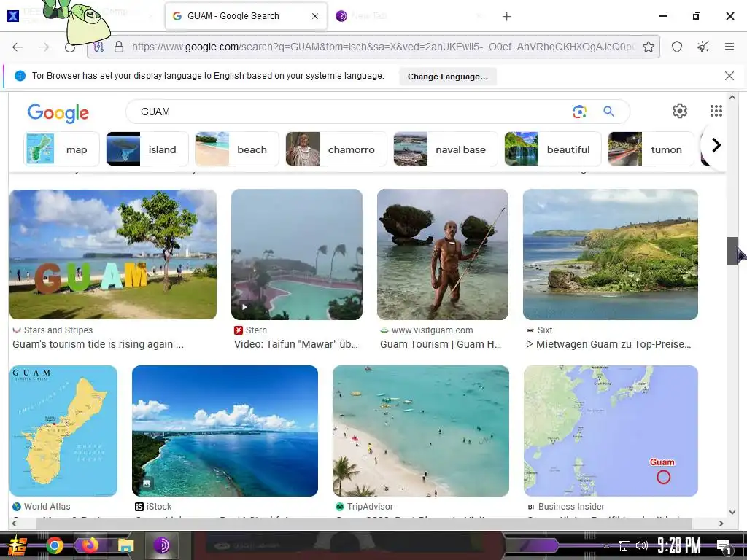Open the network icon in system tray
747x560 pixels.
coord(624,545)
